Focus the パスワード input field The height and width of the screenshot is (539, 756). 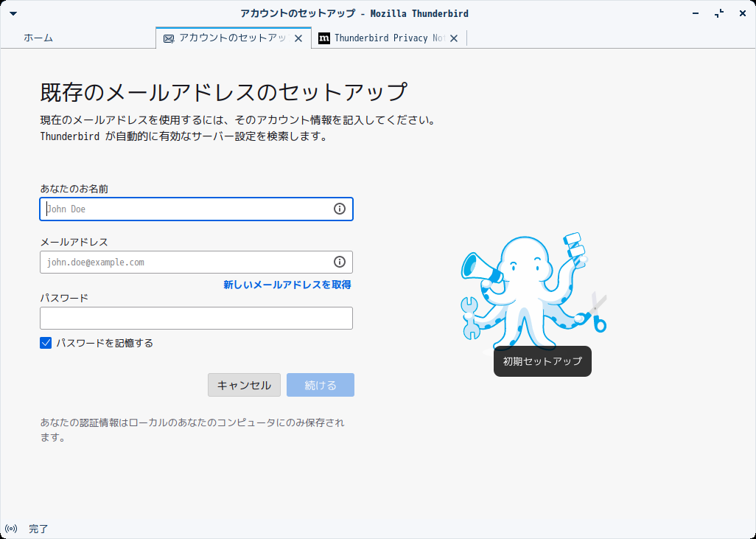click(196, 318)
